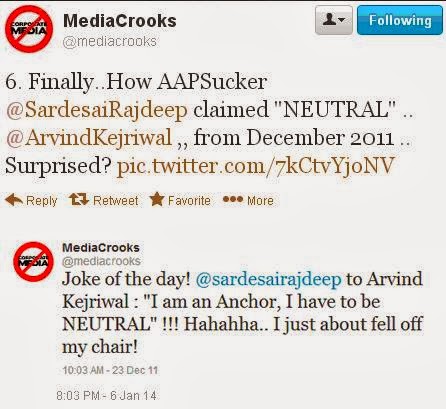Image resolution: width=446 pixels, height=409 pixels.
Task: Open MediaCrooks main profile avatar
Action: pyautogui.click(x=29, y=29)
